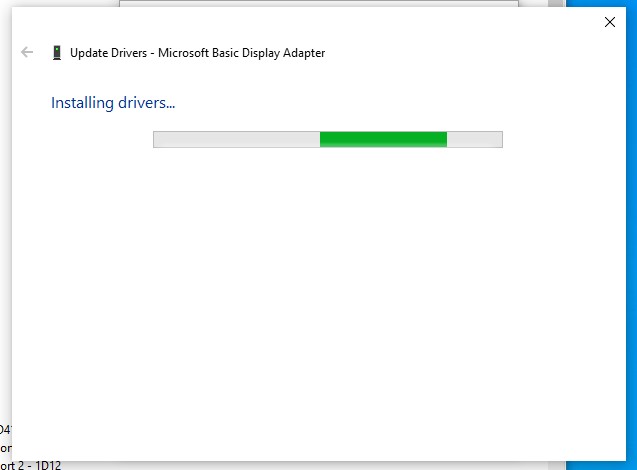Click the display adapter device icon
This screenshot has height=470, width=637.
57,53
